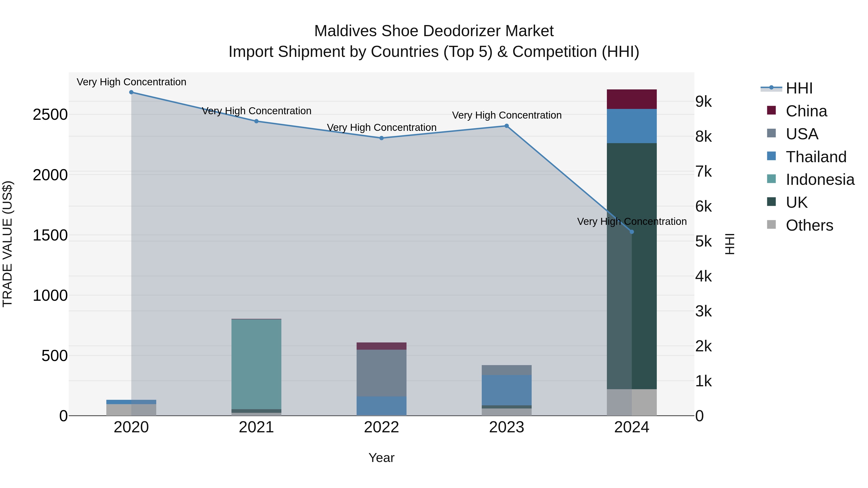The width and height of the screenshot is (868, 488).
Task: Click the subtitle 'Import Shipment by Countries (Top 5) & Competition (HHI)'
Action: tap(434, 52)
